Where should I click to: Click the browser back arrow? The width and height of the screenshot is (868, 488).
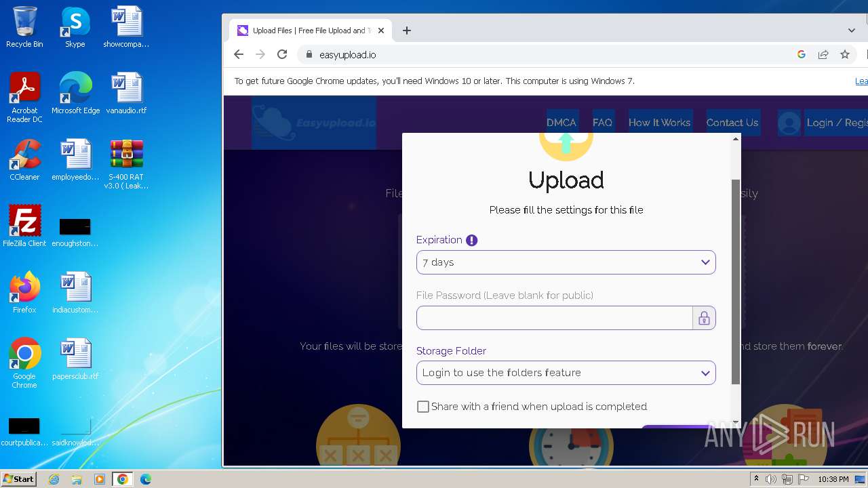pyautogui.click(x=238, y=54)
